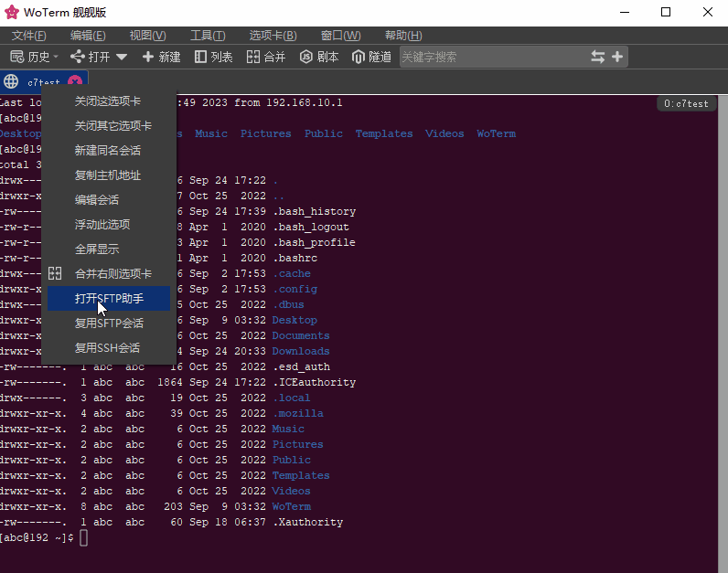Choose 复制主机地址 in context menu

point(108,175)
